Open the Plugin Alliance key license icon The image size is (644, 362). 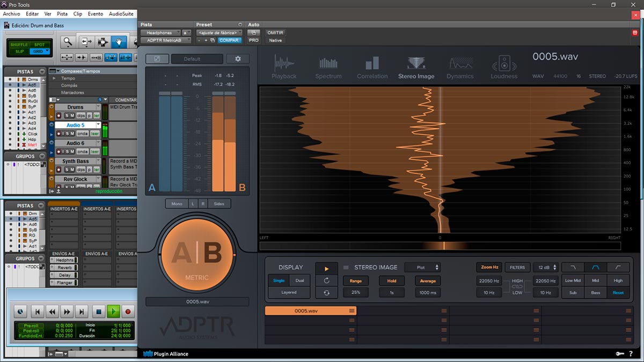pyautogui.click(x=619, y=353)
